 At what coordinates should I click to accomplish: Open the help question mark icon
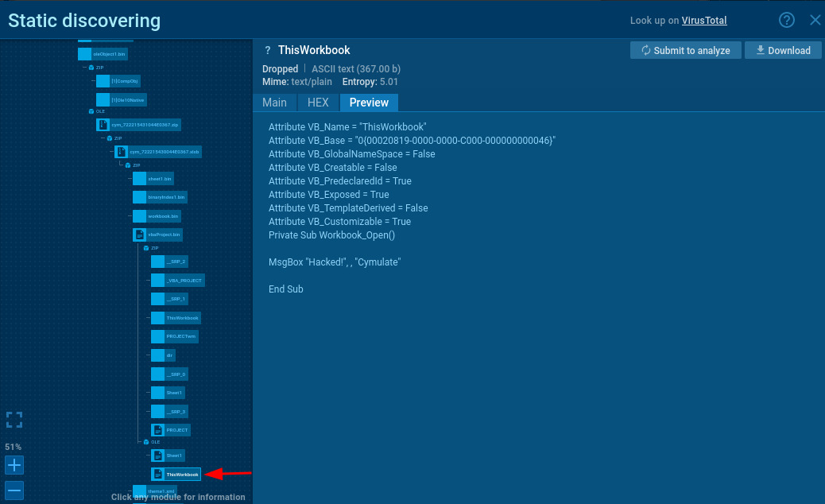click(x=786, y=21)
